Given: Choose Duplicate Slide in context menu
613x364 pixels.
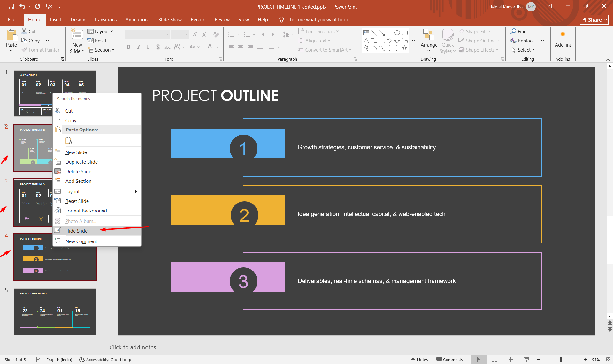Looking at the screenshot, I should click(97, 162).
